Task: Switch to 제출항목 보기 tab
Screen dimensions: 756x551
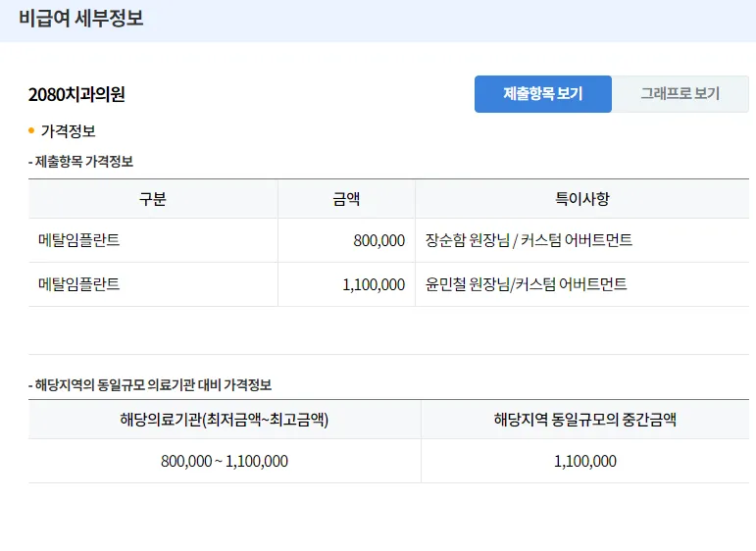Action: [543, 94]
